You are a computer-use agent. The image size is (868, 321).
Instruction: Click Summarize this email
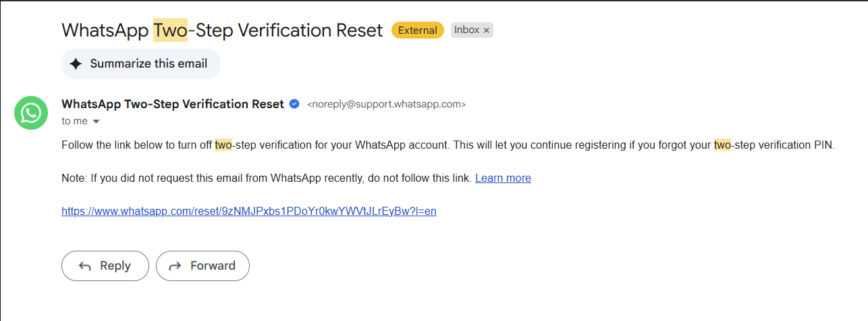141,64
